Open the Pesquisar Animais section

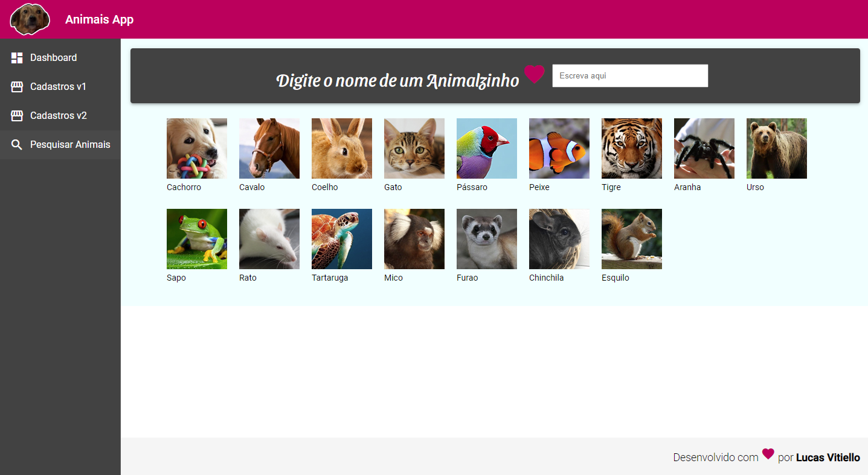point(70,145)
